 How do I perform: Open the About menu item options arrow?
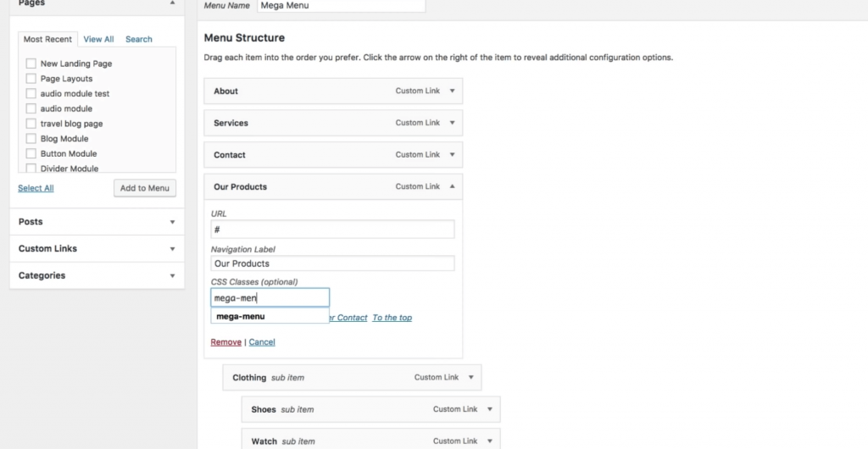click(452, 91)
